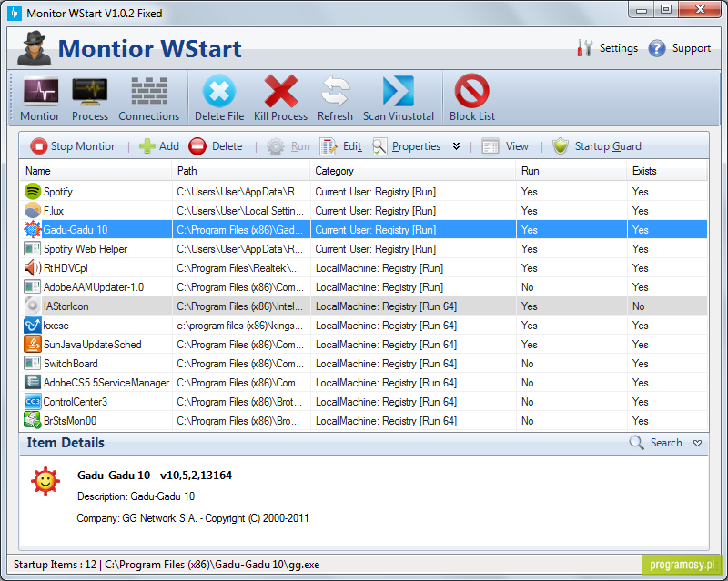Screen dimensions: 728x581
Task: Click SwitchBoard category Registry [Run 64] cell
Action: [386, 364]
